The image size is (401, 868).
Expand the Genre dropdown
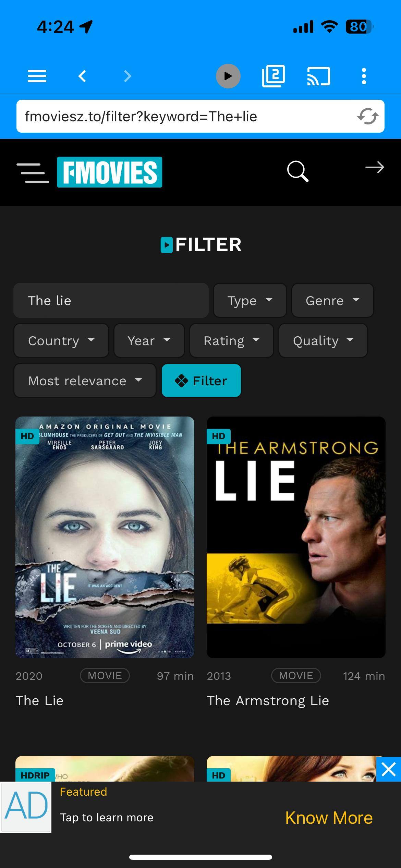click(332, 301)
